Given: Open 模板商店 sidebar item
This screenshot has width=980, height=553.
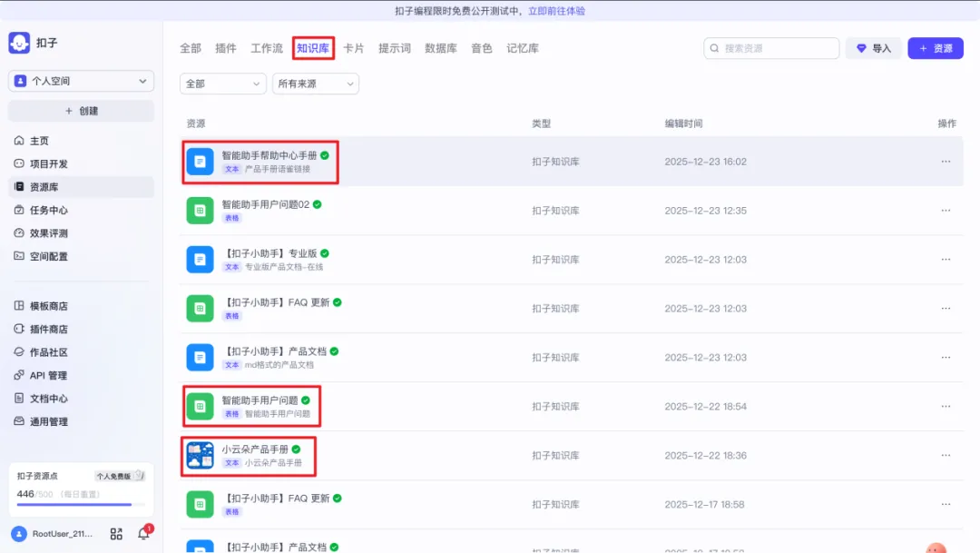Looking at the screenshot, I should tap(82, 306).
